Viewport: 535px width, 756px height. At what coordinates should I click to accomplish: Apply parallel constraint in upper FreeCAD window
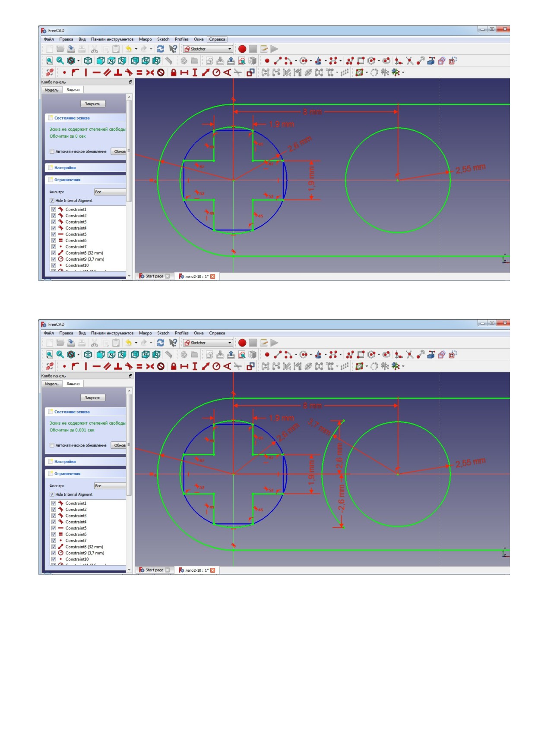point(107,72)
